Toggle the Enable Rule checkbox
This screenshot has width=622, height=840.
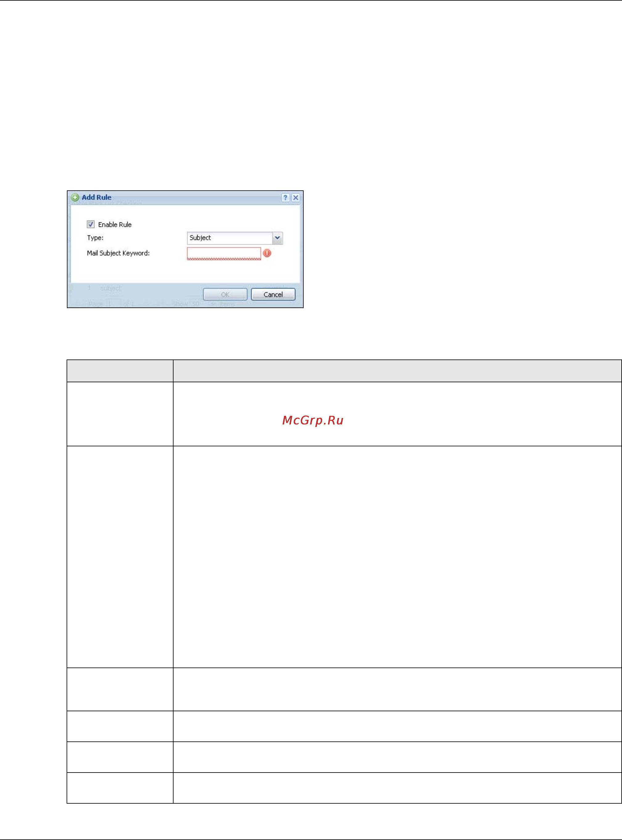tap(90, 224)
